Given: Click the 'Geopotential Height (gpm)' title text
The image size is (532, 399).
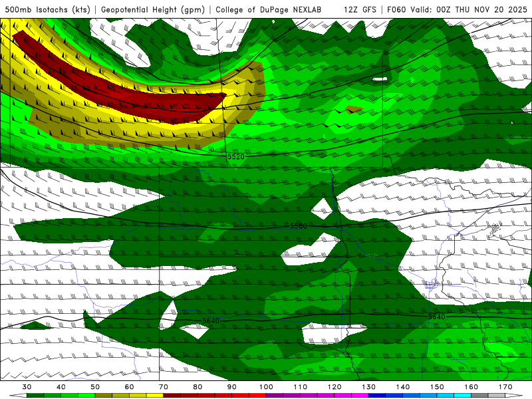Looking at the screenshot, I should 153,9.
